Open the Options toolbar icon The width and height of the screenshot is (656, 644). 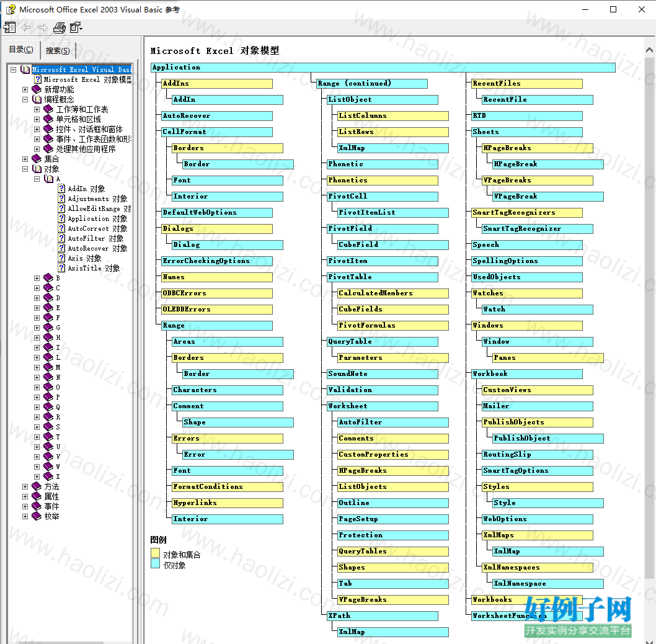coord(76,28)
